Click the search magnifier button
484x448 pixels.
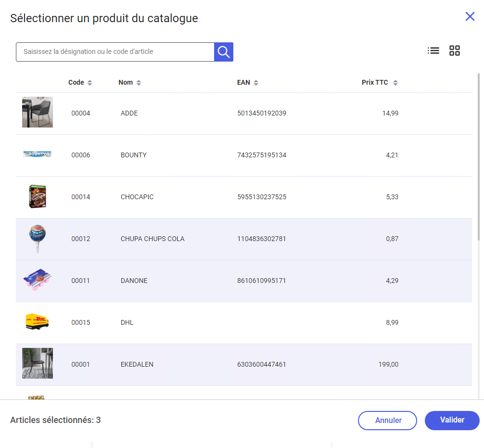tap(224, 52)
